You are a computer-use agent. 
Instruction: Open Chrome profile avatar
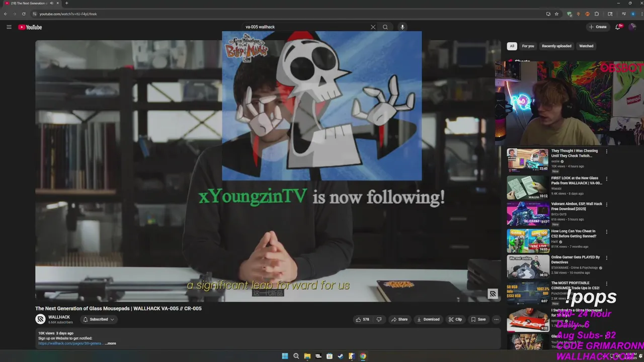point(633,14)
